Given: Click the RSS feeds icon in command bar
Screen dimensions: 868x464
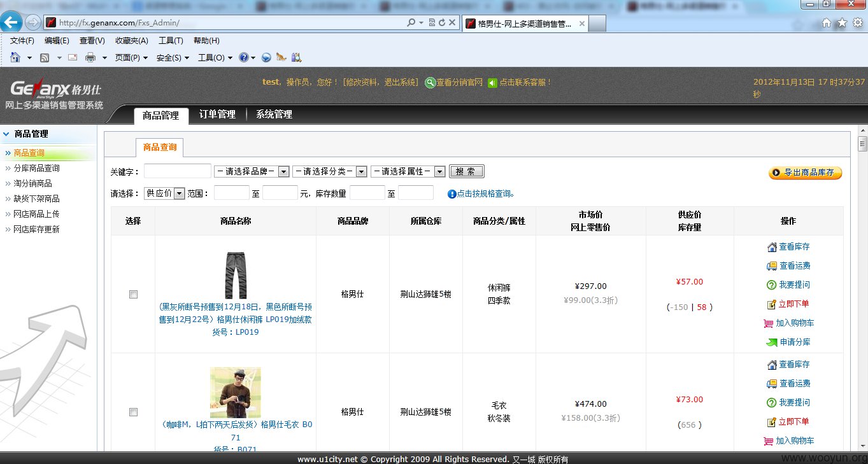Looking at the screenshot, I should click(45, 57).
